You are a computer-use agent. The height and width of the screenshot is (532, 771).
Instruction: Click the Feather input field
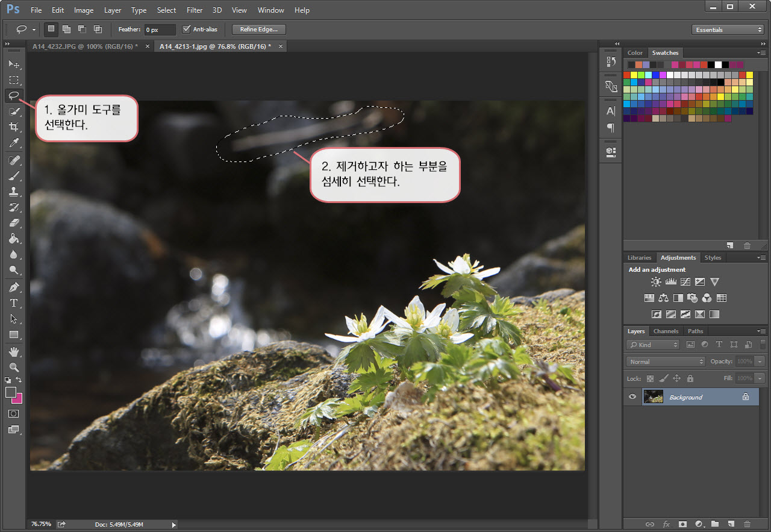160,30
